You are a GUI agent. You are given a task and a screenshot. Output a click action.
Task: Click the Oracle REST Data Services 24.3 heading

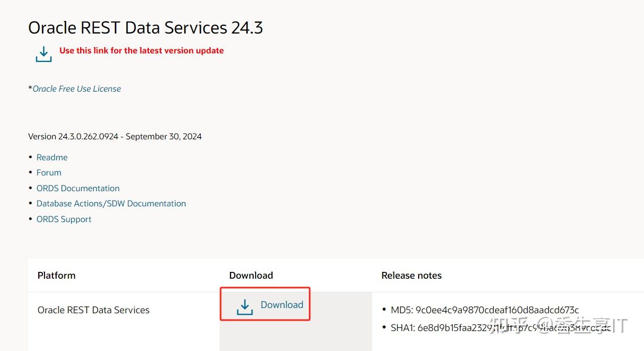[146, 27]
